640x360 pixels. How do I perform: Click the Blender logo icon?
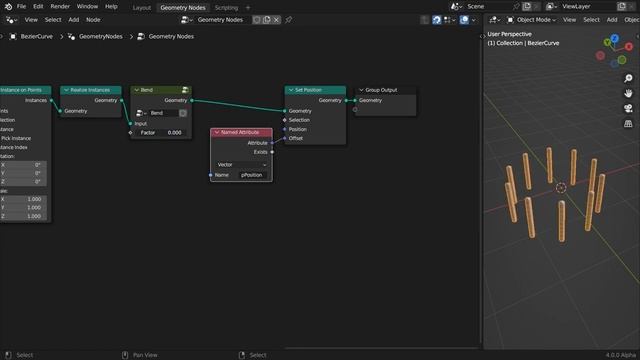(8, 7)
